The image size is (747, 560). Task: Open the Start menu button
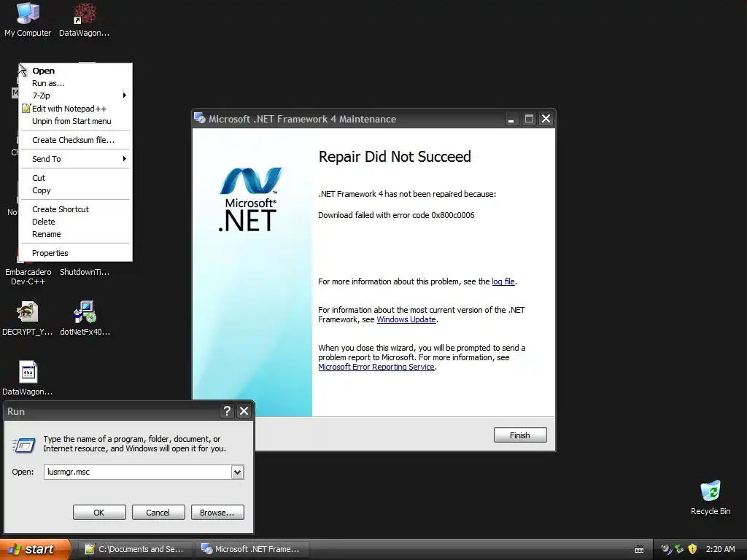(x=35, y=549)
